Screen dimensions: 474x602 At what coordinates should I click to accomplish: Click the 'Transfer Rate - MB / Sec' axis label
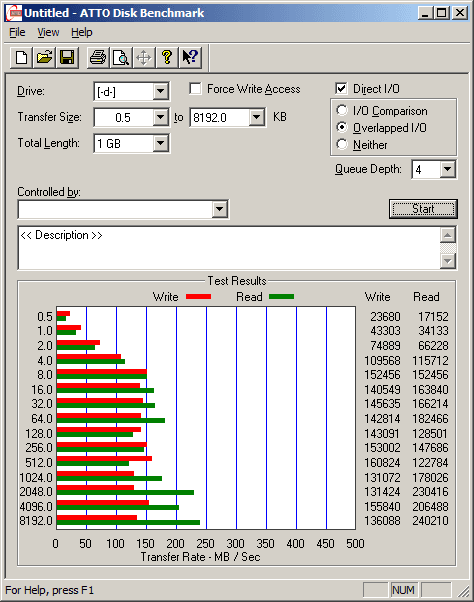coord(200,557)
